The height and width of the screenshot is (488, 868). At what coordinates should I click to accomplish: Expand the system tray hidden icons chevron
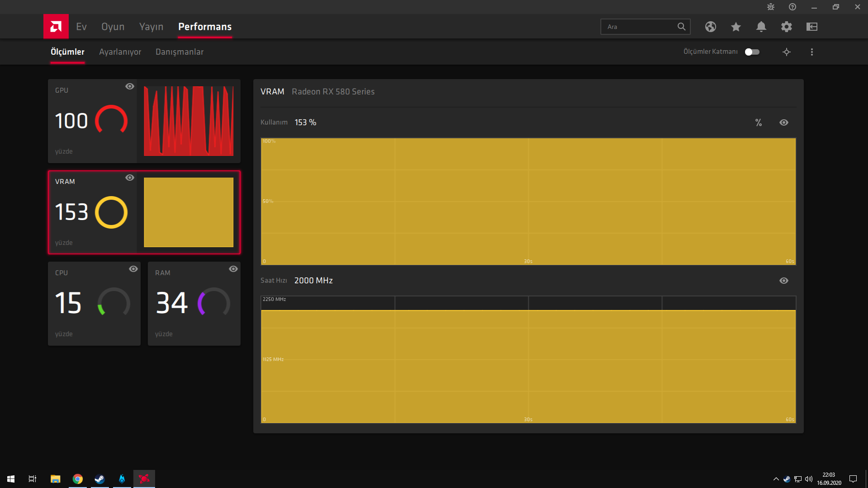point(776,479)
